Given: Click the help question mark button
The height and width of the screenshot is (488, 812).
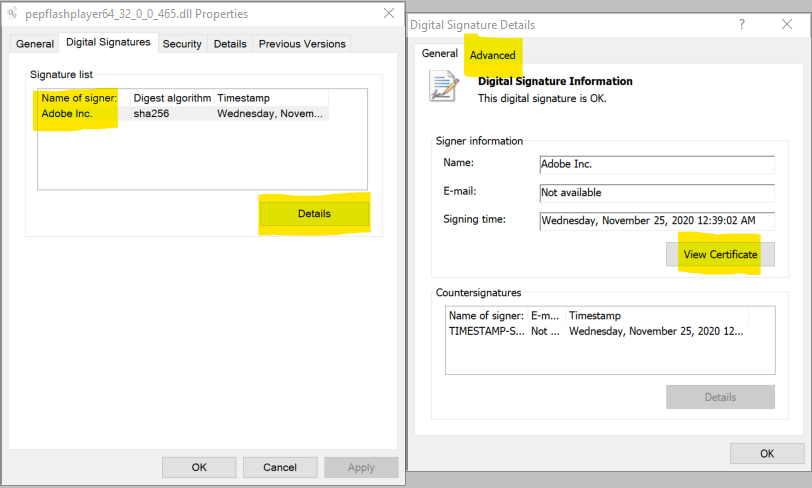Looking at the screenshot, I should pos(741,24).
